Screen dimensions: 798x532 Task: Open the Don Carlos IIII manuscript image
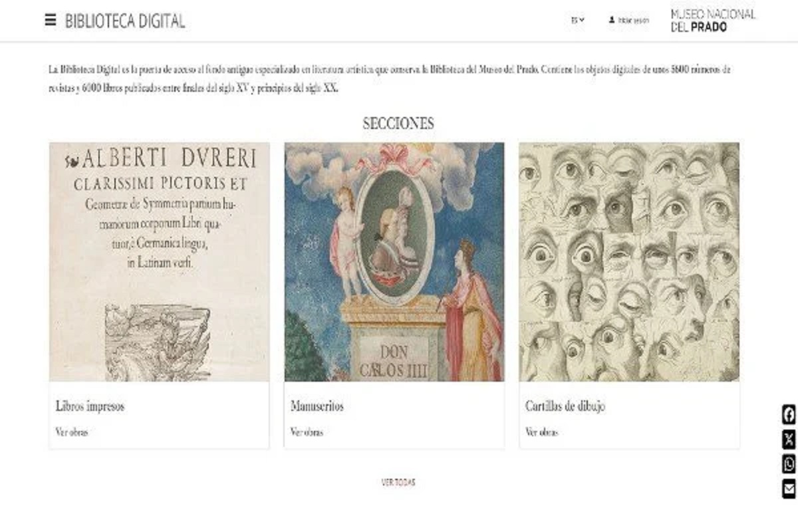tap(394, 261)
